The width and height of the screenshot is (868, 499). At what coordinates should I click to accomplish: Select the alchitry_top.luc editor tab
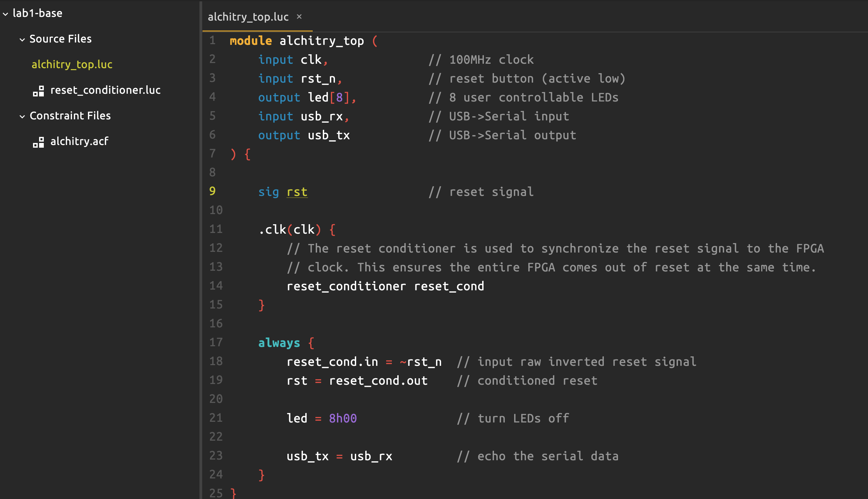pos(248,17)
